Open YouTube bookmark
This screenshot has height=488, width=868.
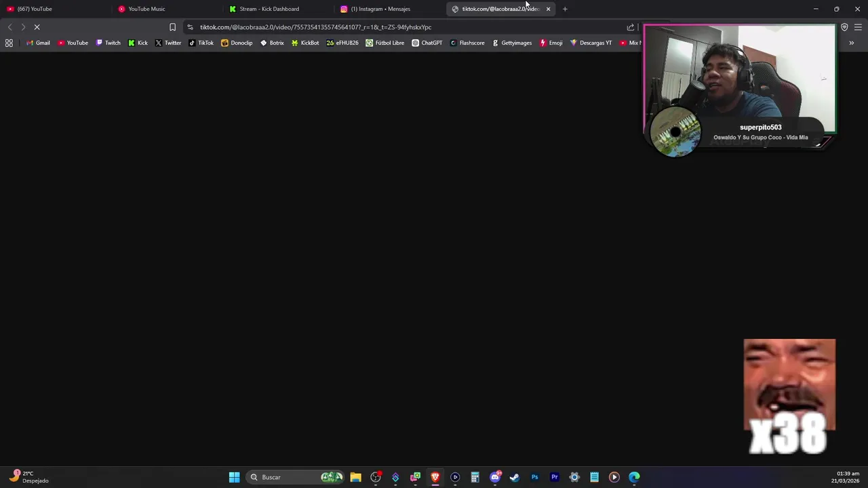click(73, 43)
